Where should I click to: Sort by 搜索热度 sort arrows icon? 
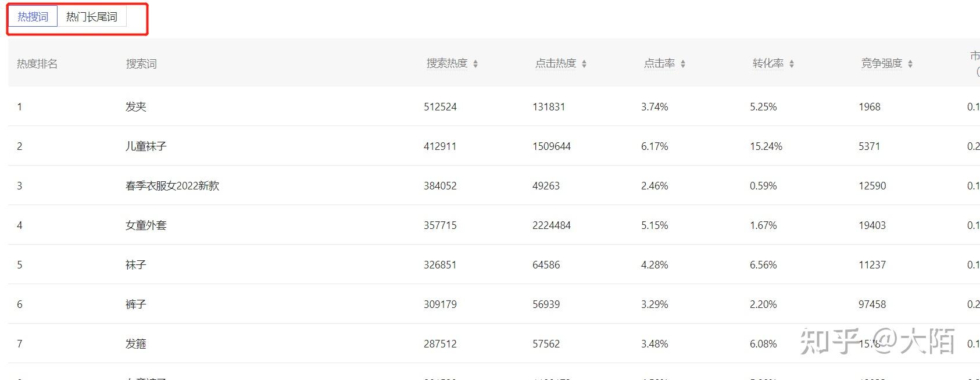click(x=475, y=64)
